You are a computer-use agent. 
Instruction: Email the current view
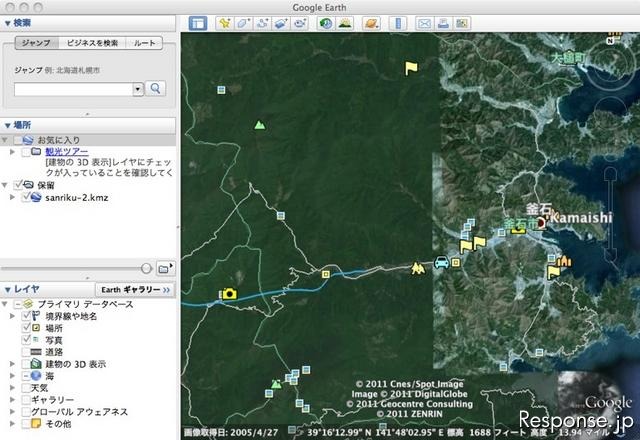pyautogui.click(x=424, y=23)
